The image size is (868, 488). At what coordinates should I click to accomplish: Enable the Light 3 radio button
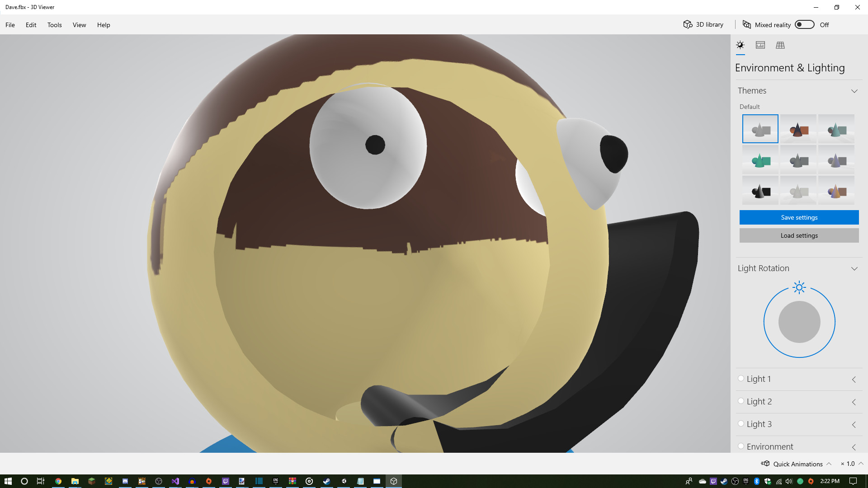click(x=741, y=424)
